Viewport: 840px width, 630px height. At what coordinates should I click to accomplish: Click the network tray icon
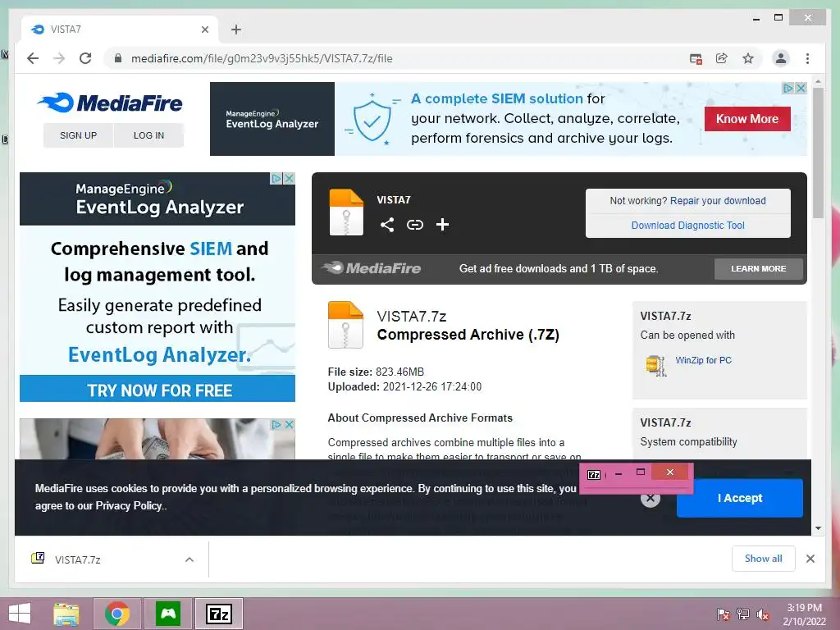[743, 614]
